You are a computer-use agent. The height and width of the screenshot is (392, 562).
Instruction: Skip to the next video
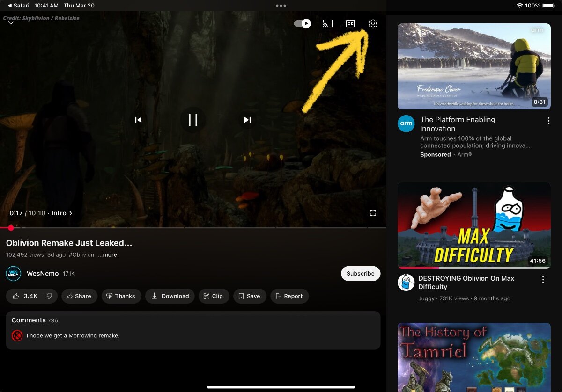click(x=247, y=120)
